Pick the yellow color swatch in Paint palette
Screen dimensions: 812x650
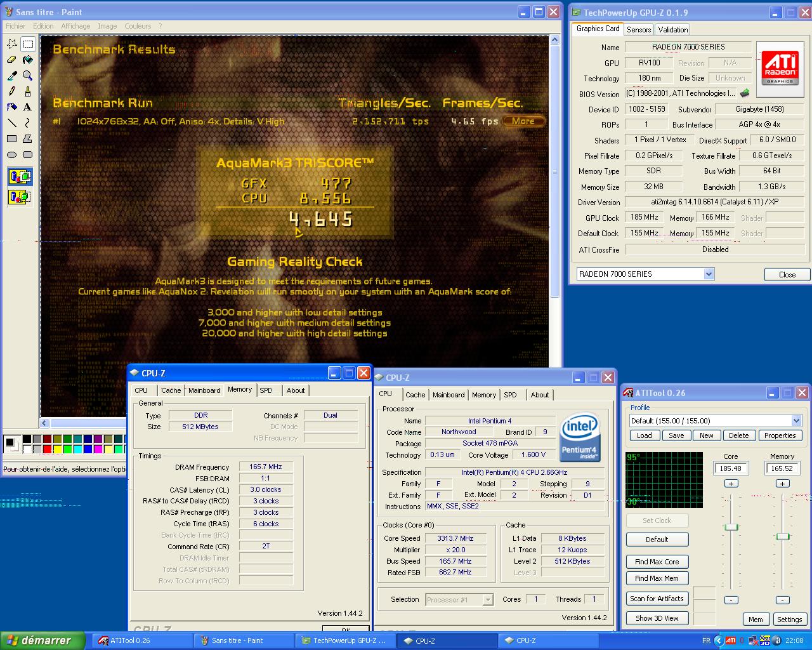click(58, 449)
